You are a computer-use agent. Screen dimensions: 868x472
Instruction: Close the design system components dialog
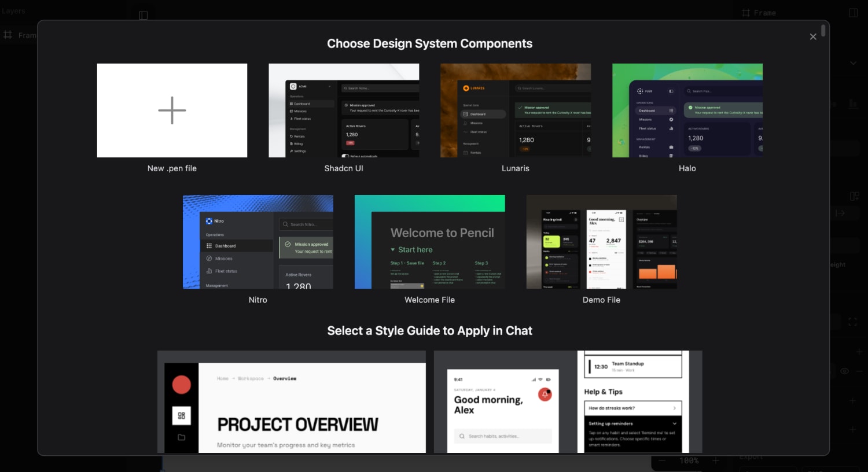click(x=813, y=36)
